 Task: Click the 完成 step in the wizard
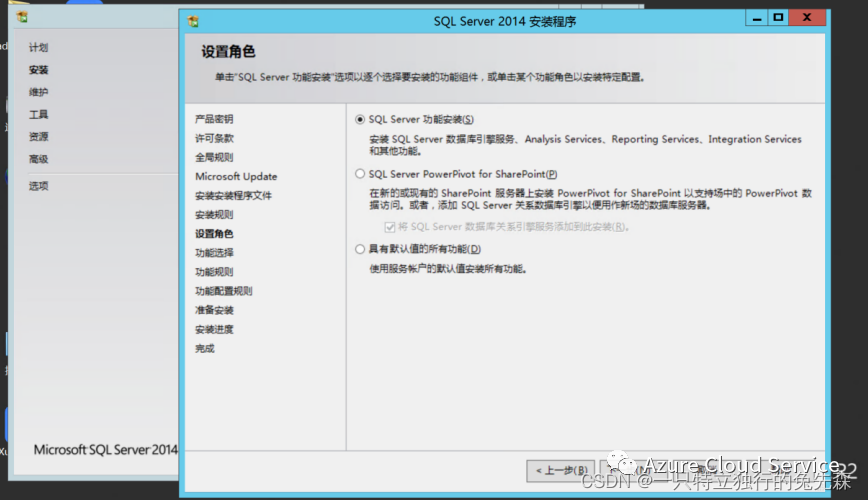205,348
